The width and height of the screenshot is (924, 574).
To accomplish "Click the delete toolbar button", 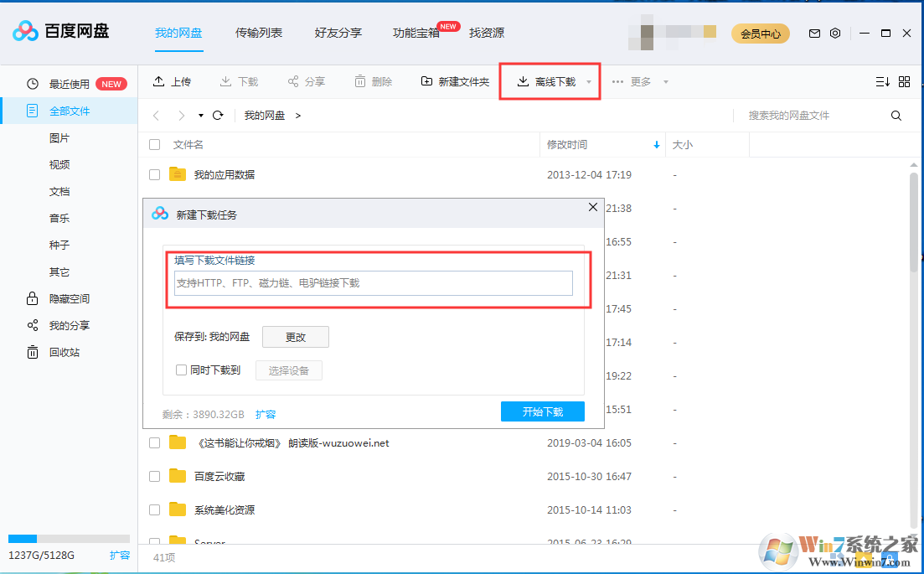I will (374, 81).
